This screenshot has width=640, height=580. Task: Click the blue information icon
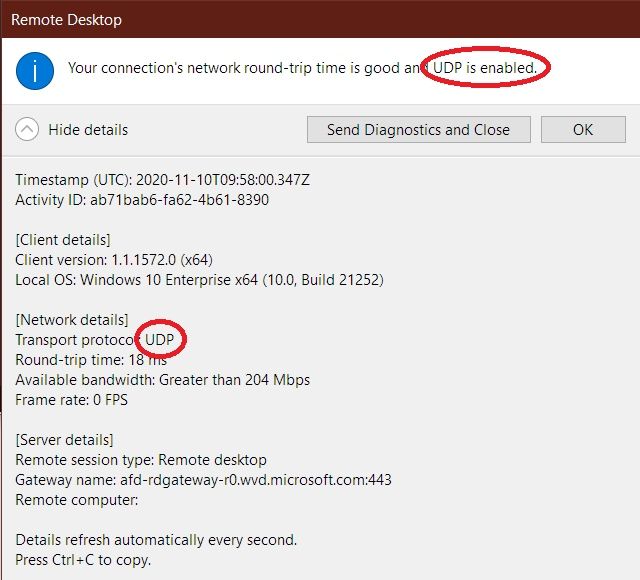[x=35, y=71]
